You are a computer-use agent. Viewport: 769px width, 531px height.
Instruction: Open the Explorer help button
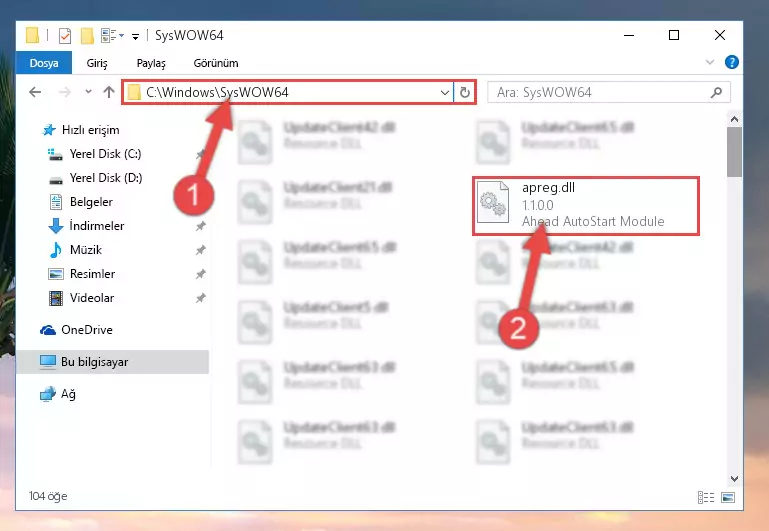(731, 62)
